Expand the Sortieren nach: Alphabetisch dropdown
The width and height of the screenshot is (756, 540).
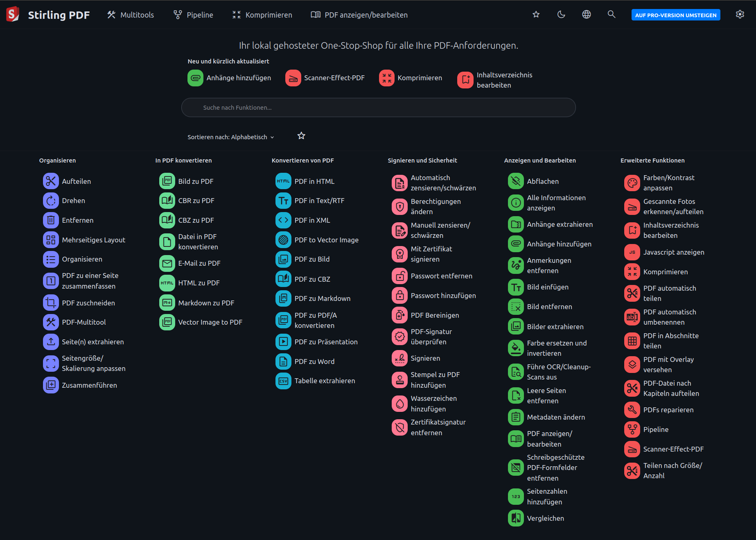[x=230, y=137]
